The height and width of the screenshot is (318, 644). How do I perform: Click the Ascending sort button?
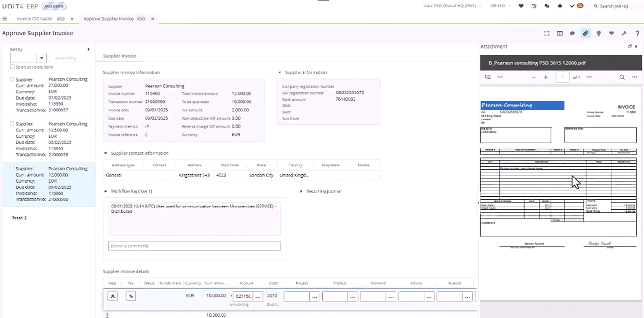65,58
